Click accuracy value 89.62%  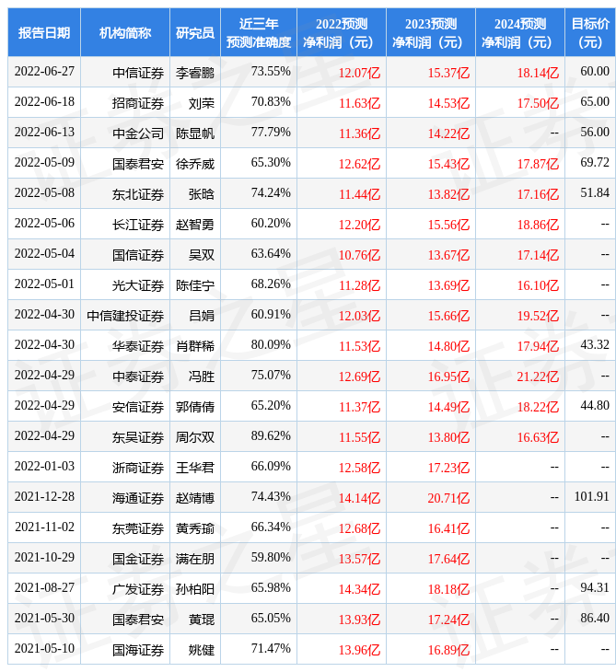[271, 435]
